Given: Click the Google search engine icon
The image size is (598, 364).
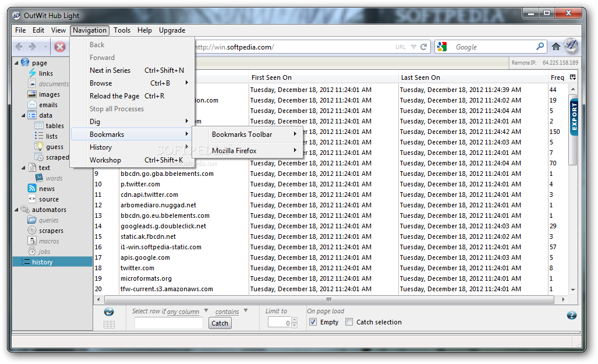Looking at the screenshot, I should pyautogui.click(x=442, y=47).
